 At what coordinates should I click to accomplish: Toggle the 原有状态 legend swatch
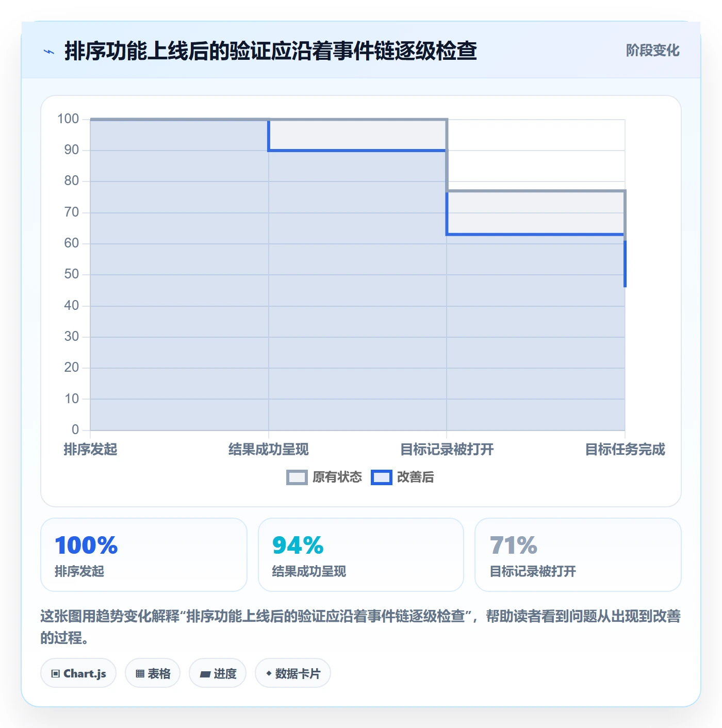click(x=297, y=477)
